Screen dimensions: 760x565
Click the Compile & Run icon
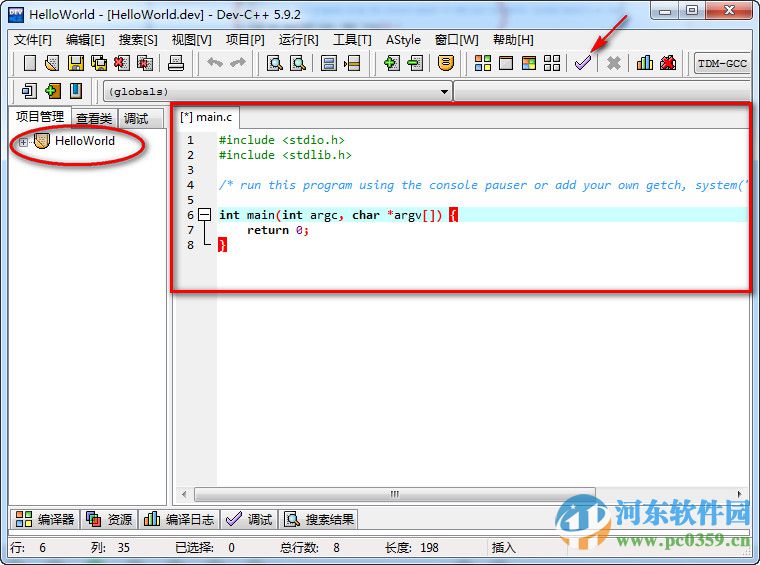pos(529,63)
